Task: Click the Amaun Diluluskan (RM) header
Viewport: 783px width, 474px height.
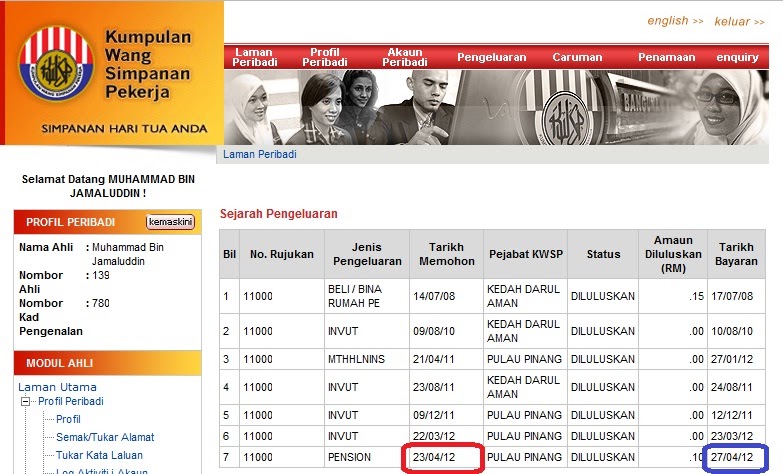Action: coord(673,254)
